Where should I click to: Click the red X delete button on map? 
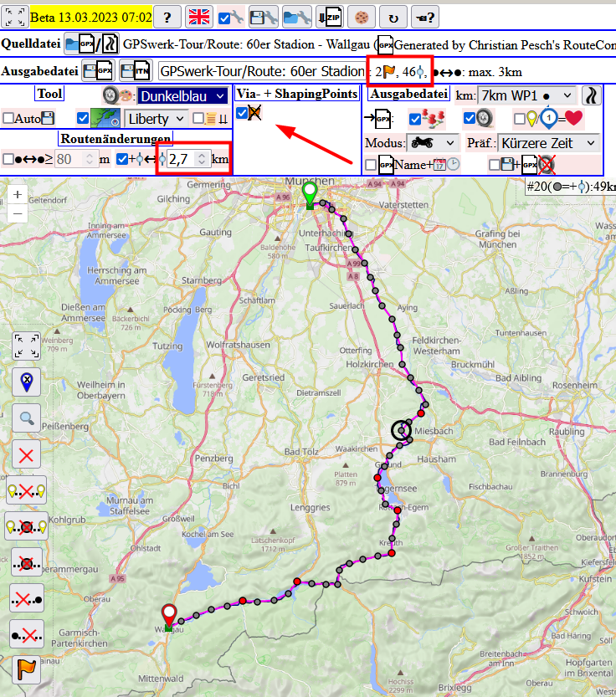(x=27, y=455)
